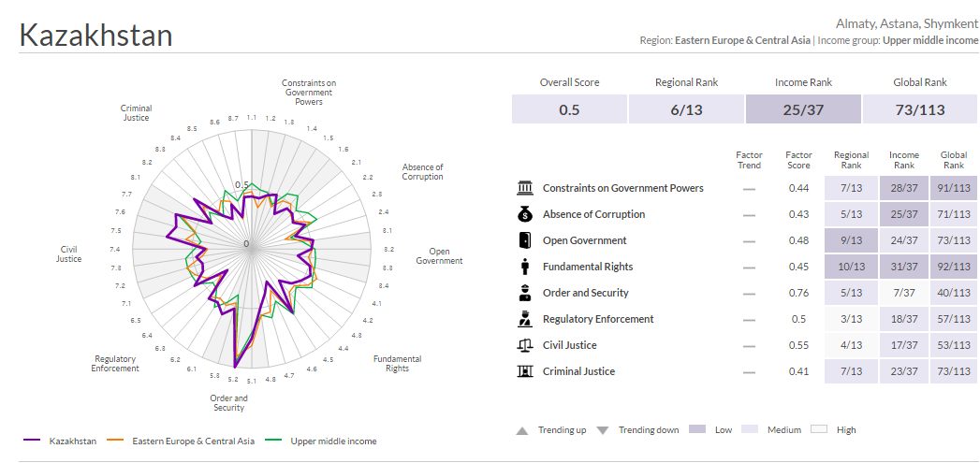
Task: Click the Constraints on Government Powers building icon
Action: click(x=525, y=188)
